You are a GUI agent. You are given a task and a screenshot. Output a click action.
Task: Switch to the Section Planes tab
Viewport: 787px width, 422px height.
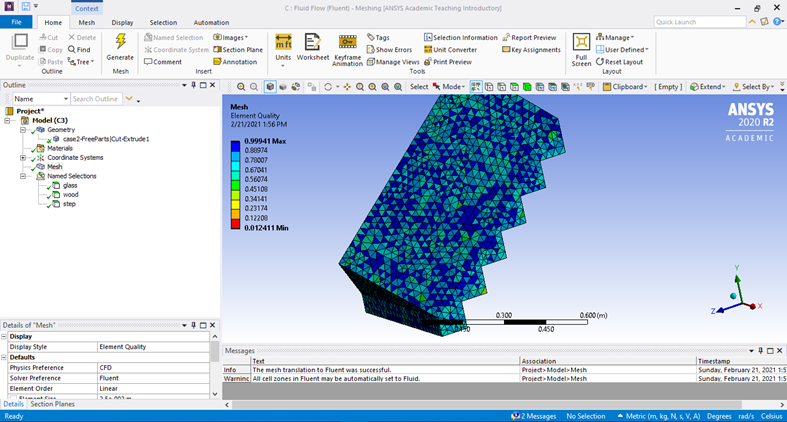(52, 404)
